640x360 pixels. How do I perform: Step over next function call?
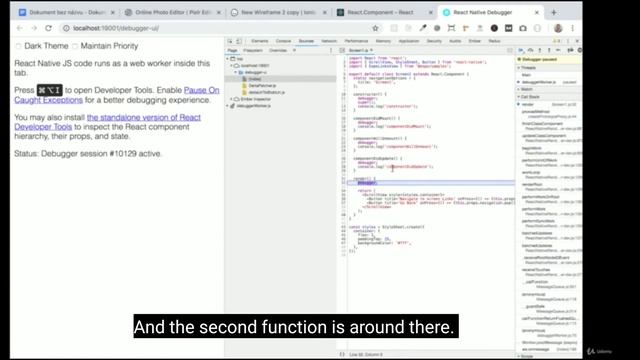(531, 50)
